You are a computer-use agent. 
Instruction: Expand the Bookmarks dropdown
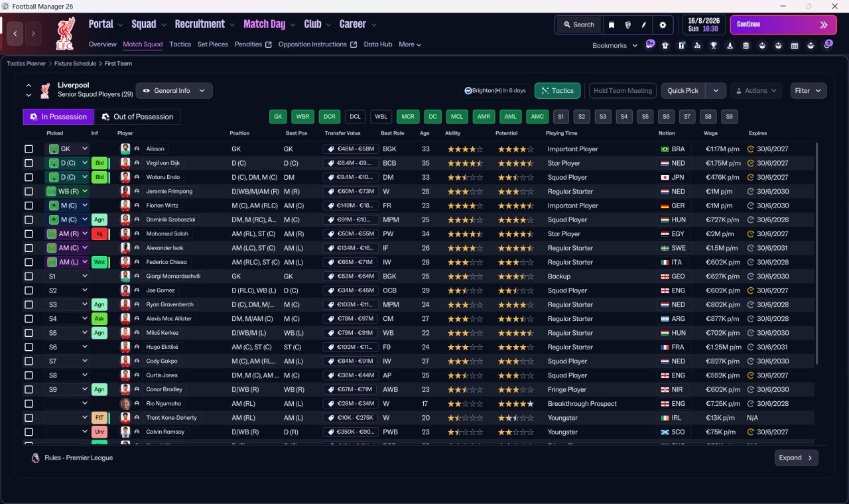tap(615, 46)
